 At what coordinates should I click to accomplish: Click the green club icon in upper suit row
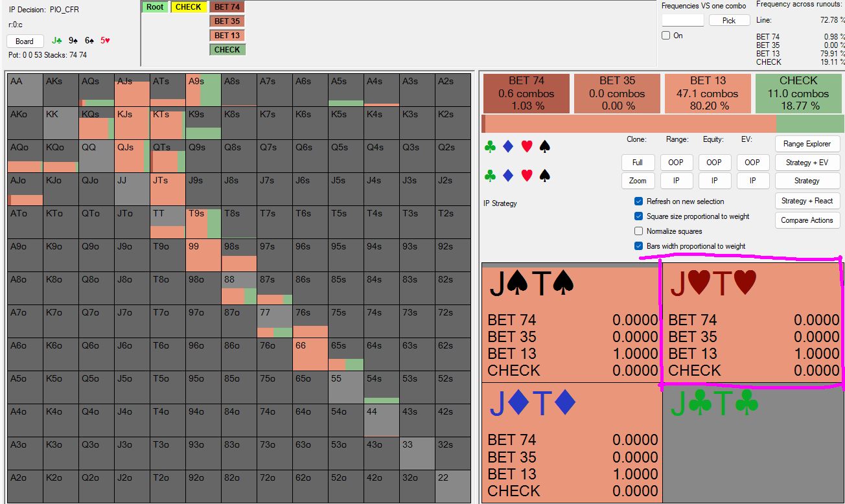click(x=491, y=147)
